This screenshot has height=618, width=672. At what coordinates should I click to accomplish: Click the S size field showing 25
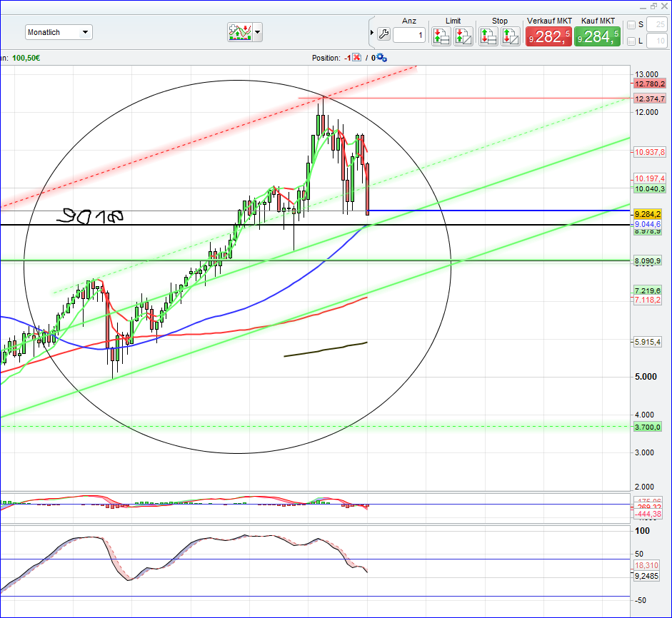(658, 24)
